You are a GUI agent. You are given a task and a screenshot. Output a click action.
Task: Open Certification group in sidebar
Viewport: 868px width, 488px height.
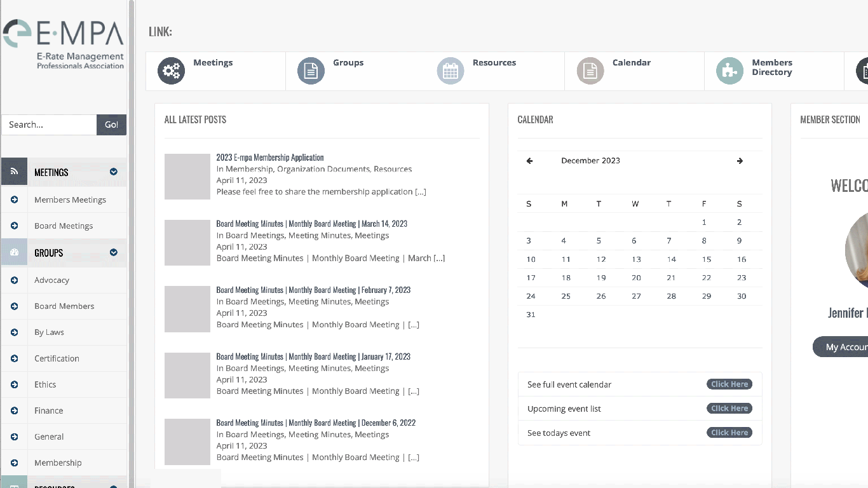[57, 358]
